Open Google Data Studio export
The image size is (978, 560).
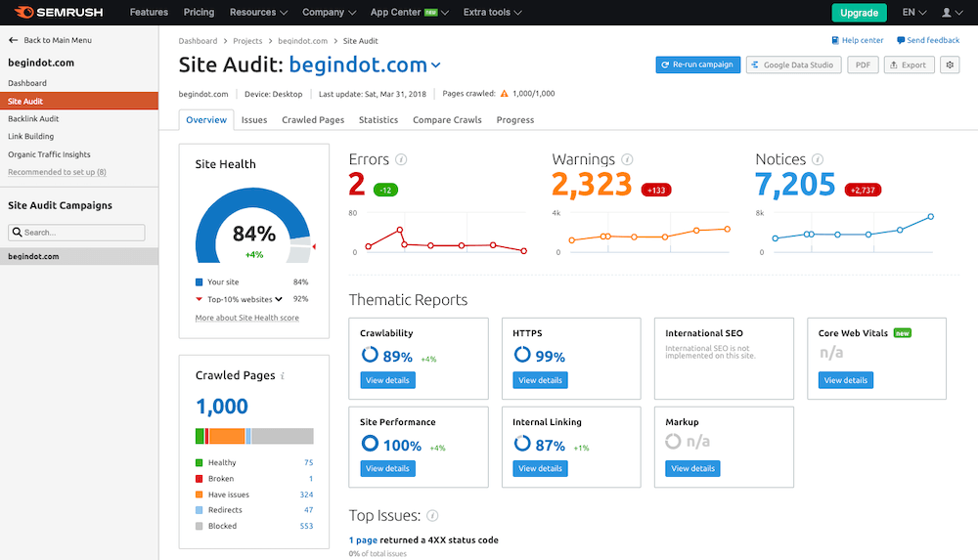[793, 65]
